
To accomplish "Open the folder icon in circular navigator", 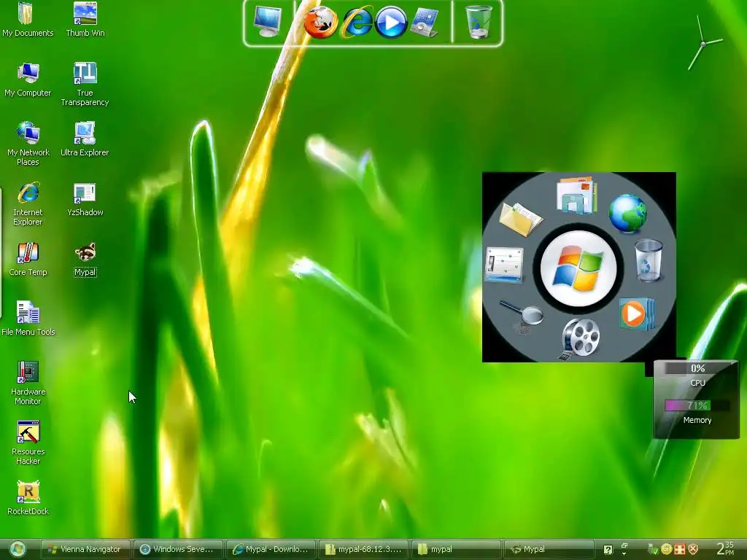I will [520, 219].
